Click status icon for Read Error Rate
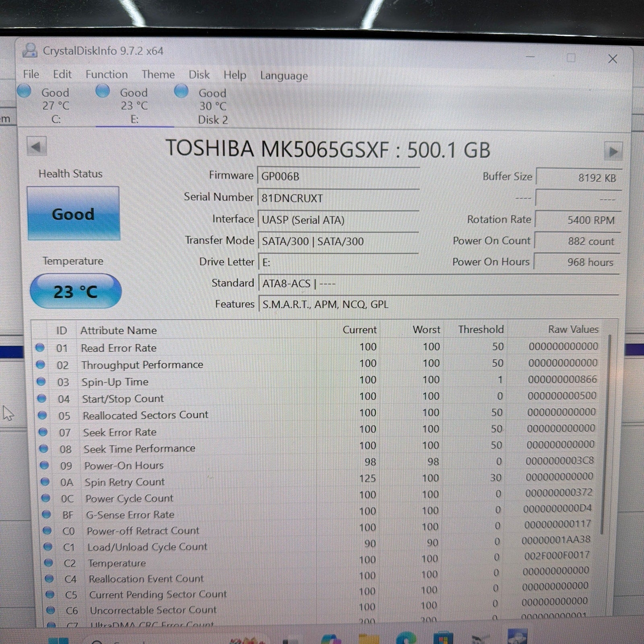The image size is (644, 644). click(x=40, y=347)
